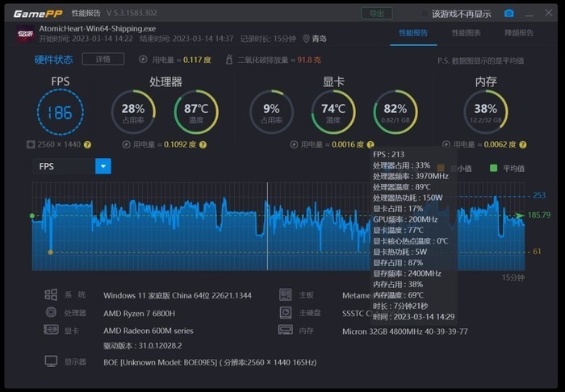Open the FPS chart metric dropdown arrow
This screenshot has width=565, height=392.
tap(103, 166)
